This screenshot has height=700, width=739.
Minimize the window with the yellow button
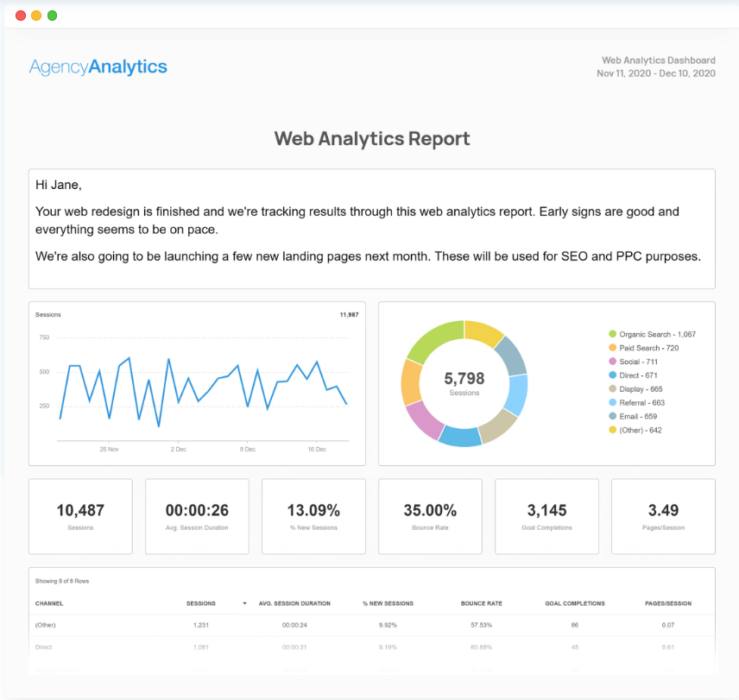(x=36, y=16)
